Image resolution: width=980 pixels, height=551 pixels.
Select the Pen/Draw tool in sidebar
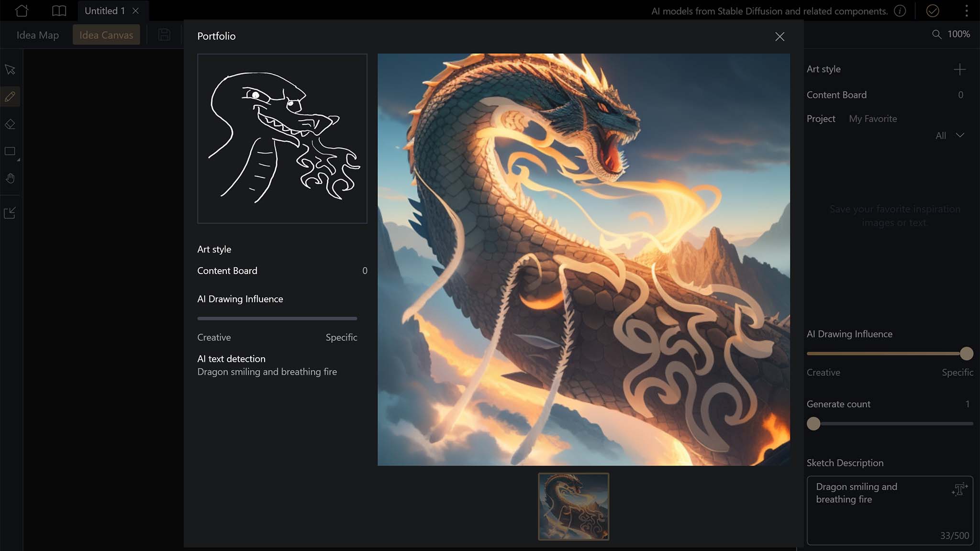point(10,96)
